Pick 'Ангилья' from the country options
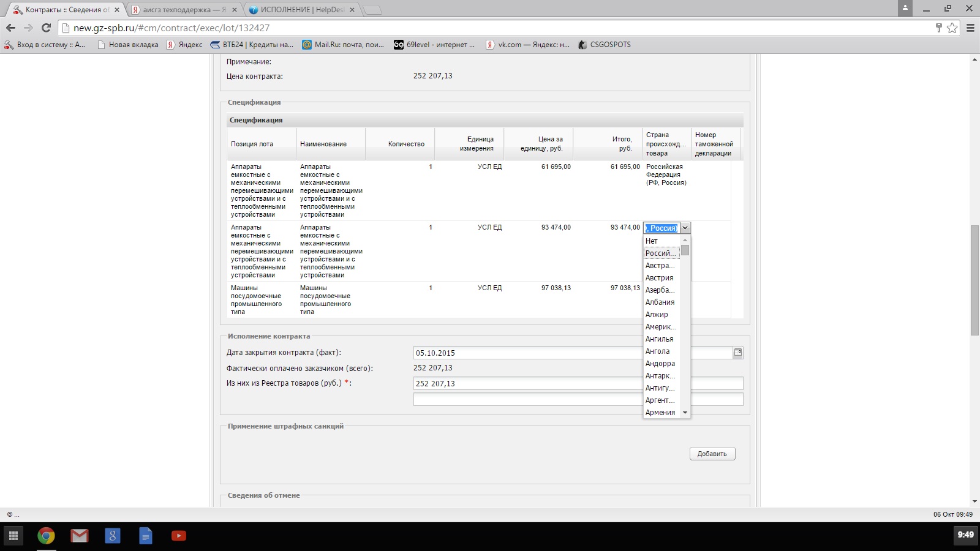Image resolution: width=980 pixels, height=551 pixels. 661,339
